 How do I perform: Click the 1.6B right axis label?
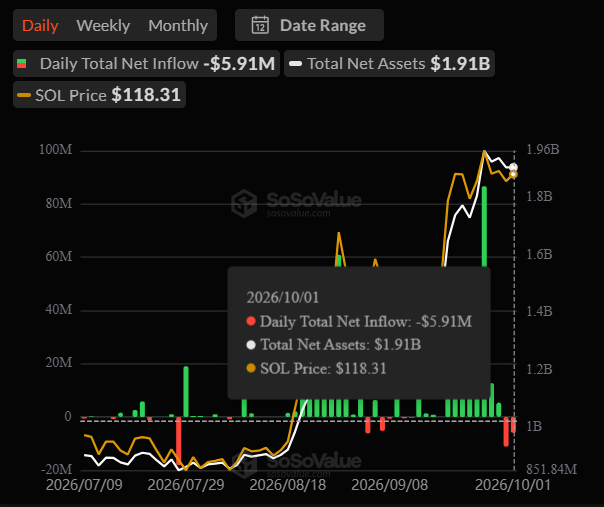coord(539,254)
